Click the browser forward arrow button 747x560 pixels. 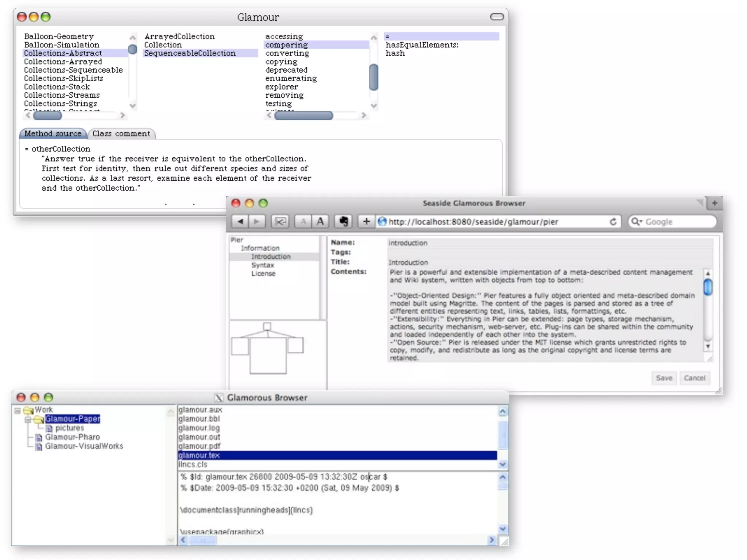[x=257, y=221]
